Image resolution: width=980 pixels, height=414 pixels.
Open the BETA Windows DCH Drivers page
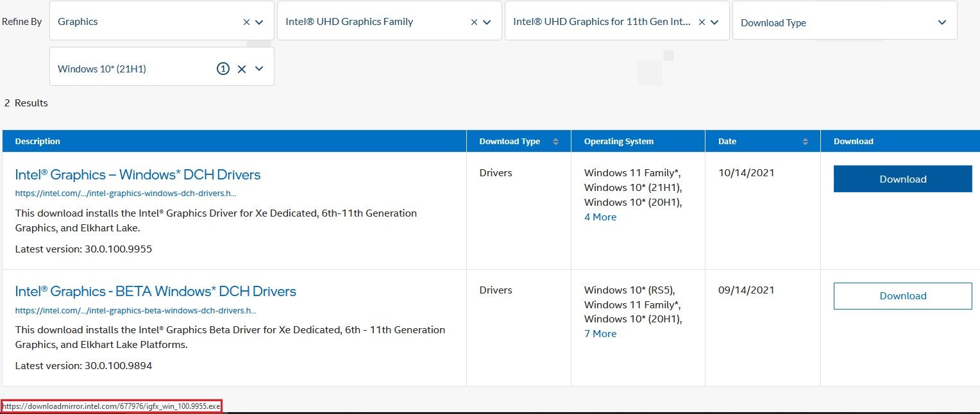point(155,291)
